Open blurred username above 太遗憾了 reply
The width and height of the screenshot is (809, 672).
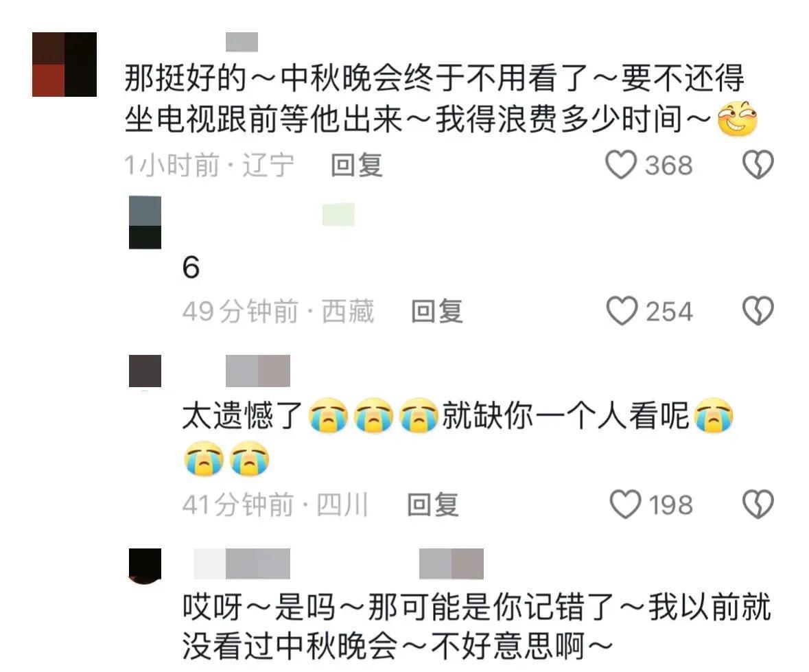pos(258,371)
